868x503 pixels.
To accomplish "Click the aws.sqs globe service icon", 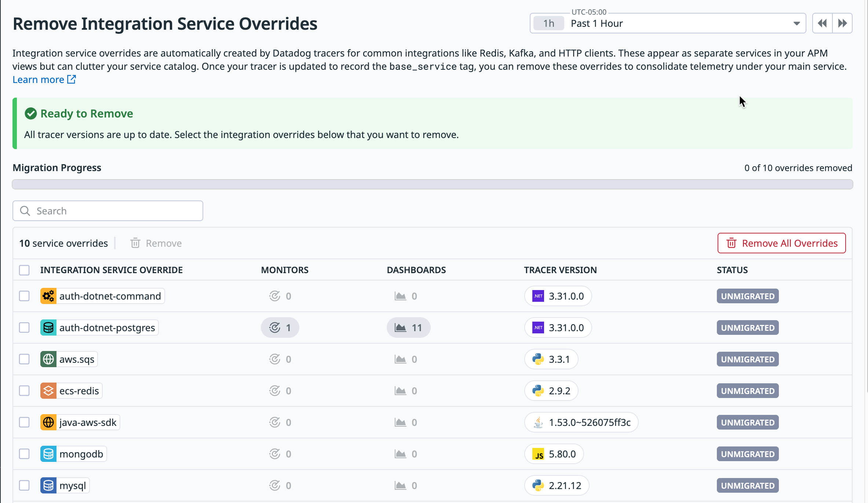I will click(48, 359).
